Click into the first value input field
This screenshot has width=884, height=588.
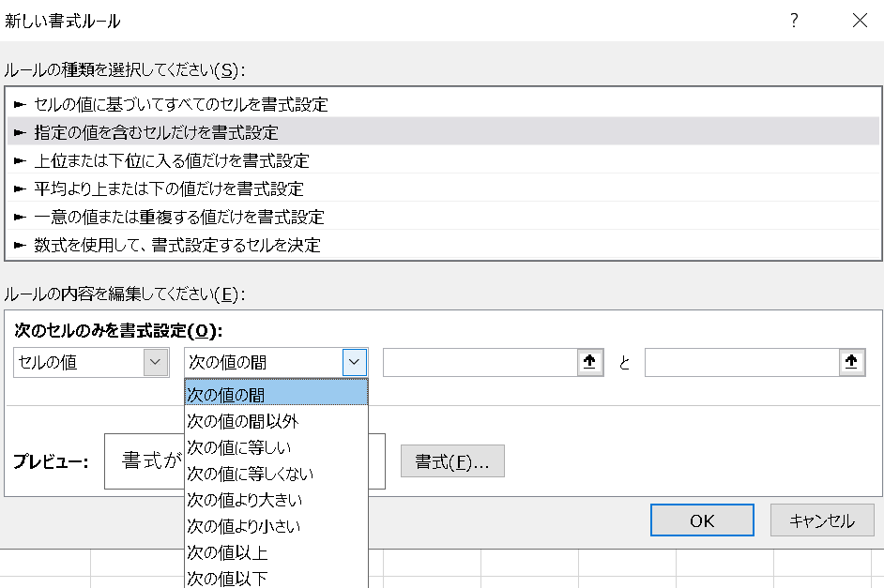pyautogui.click(x=480, y=362)
